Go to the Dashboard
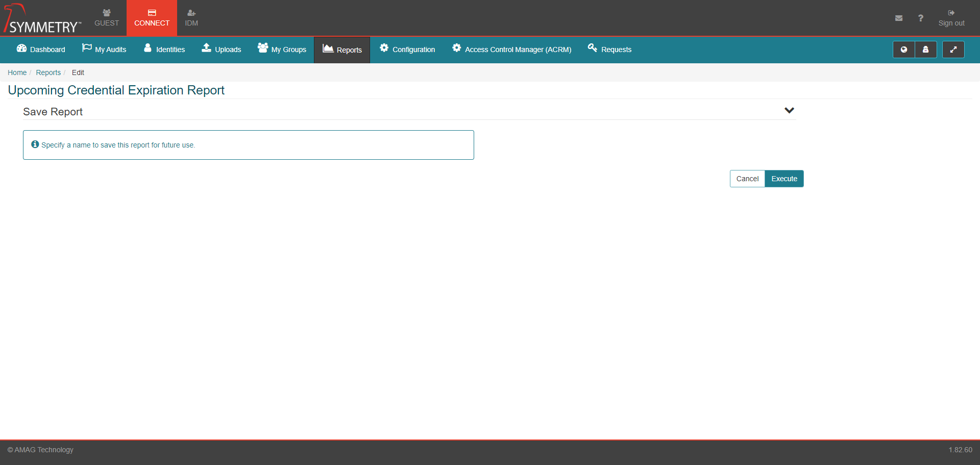Screen dimensions: 980x465 (41, 50)
